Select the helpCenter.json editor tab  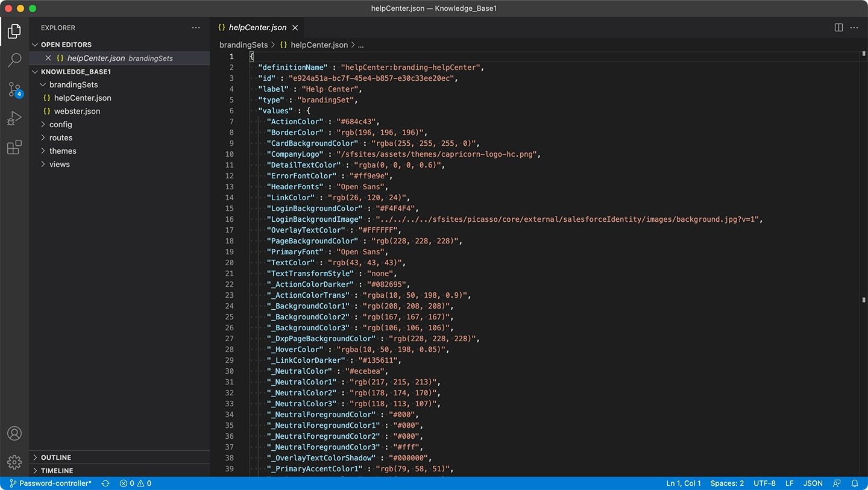(x=257, y=28)
